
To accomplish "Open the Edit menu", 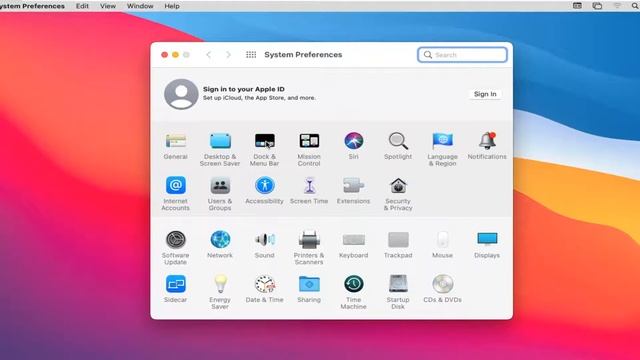I will [82, 6].
